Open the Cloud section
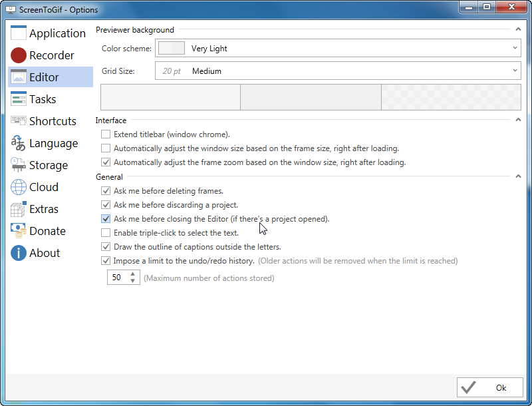Image resolution: width=532 pixels, height=406 pixels. (x=51, y=187)
